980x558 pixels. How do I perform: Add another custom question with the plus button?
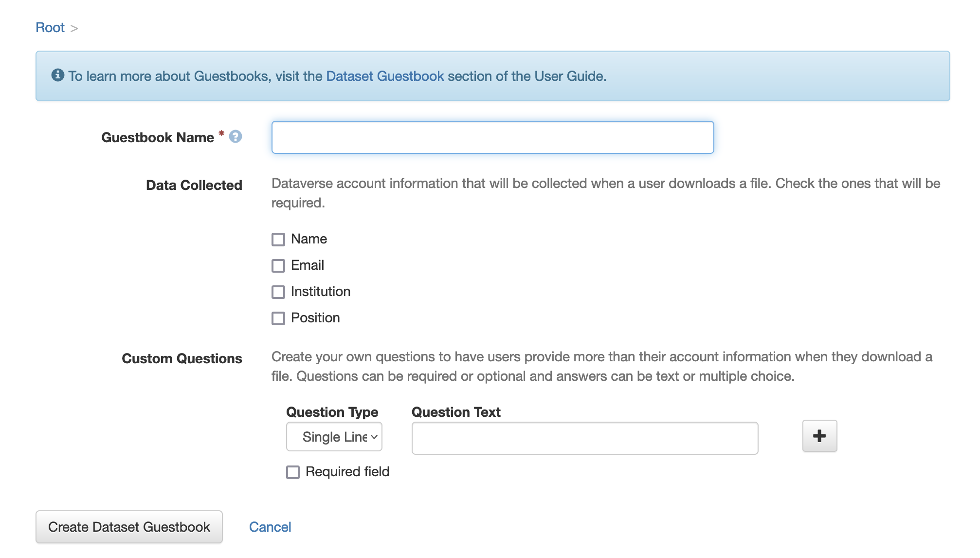[x=819, y=436]
